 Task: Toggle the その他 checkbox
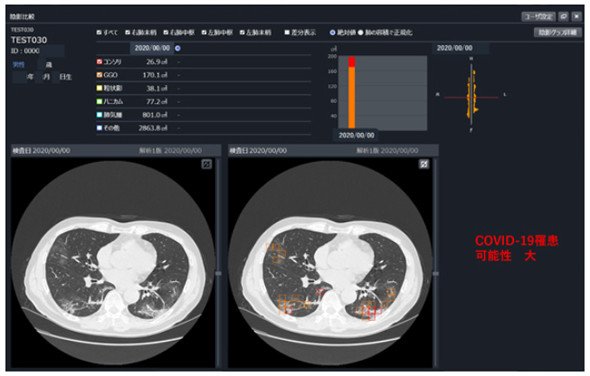(99, 128)
